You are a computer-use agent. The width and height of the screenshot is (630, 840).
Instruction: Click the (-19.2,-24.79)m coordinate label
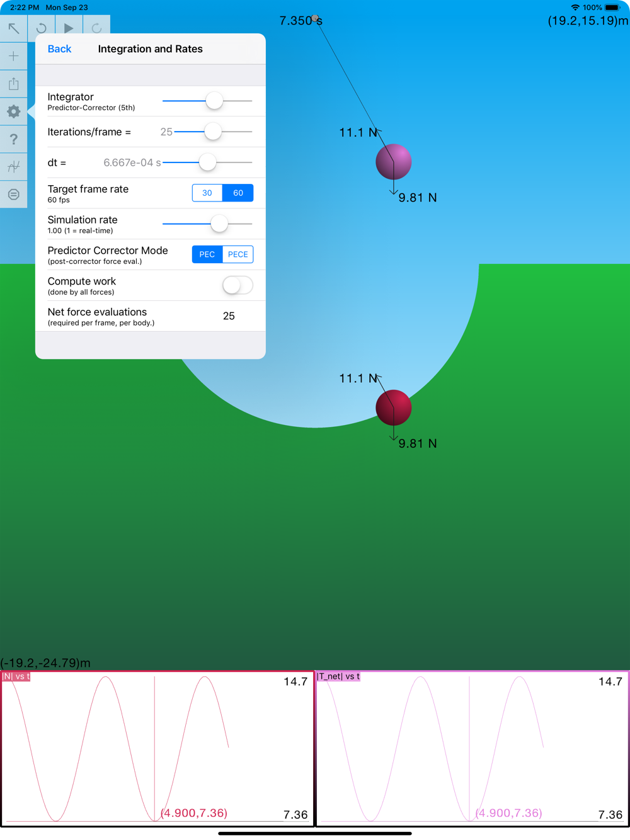45,663
